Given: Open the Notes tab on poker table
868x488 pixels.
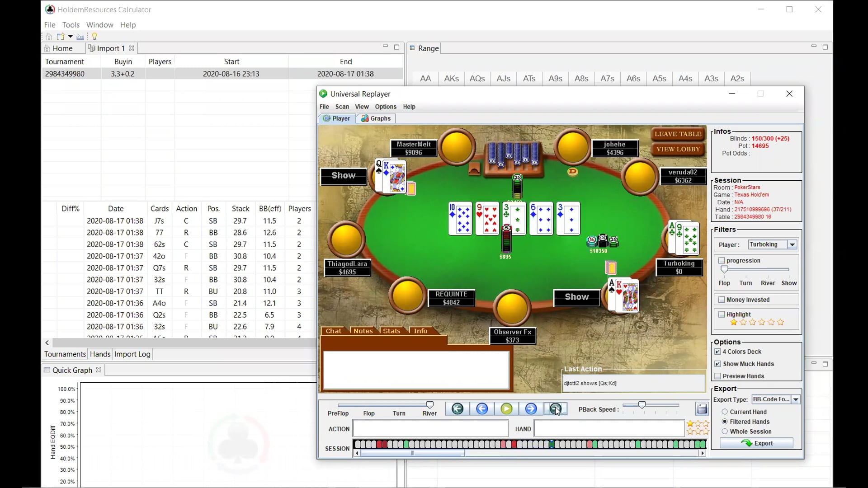Looking at the screenshot, I should pyautogui.click(x=363, y=331).
